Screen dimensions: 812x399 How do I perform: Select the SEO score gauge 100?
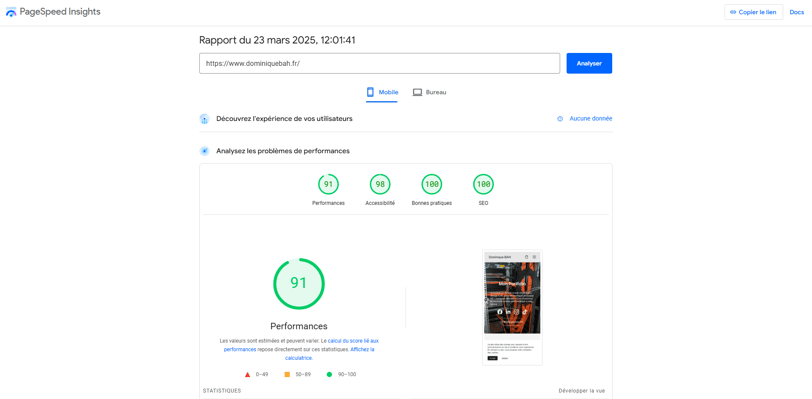click(484, 184)
